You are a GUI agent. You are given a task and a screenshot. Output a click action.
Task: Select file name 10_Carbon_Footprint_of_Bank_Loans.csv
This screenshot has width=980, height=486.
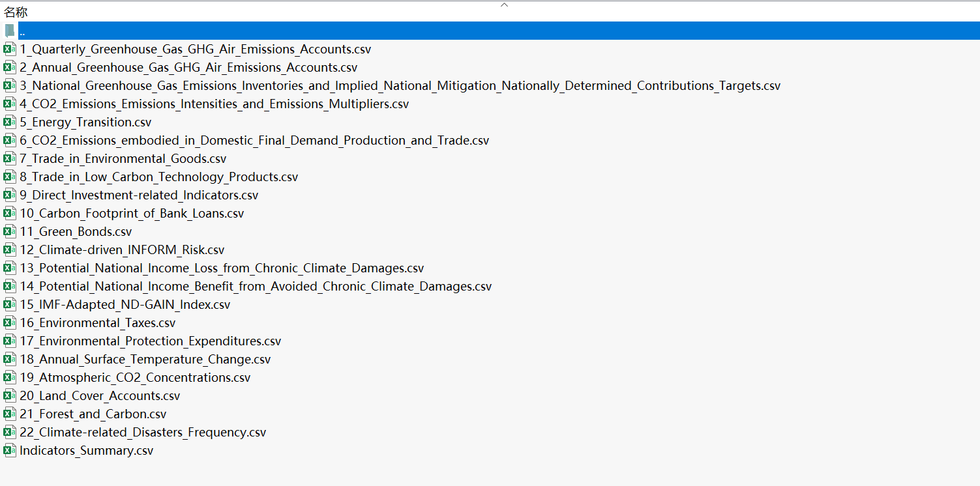[132, 213]
